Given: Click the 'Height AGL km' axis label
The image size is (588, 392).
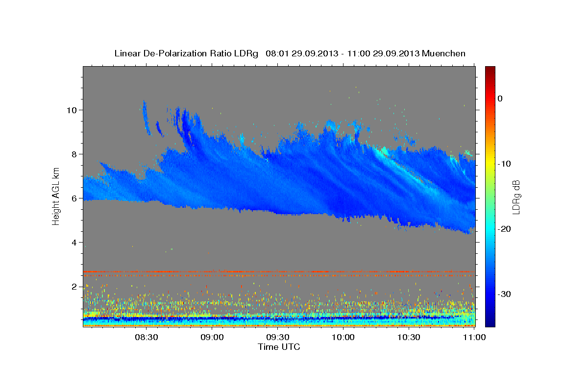Looking at the screenshot, I should point(56,196).
